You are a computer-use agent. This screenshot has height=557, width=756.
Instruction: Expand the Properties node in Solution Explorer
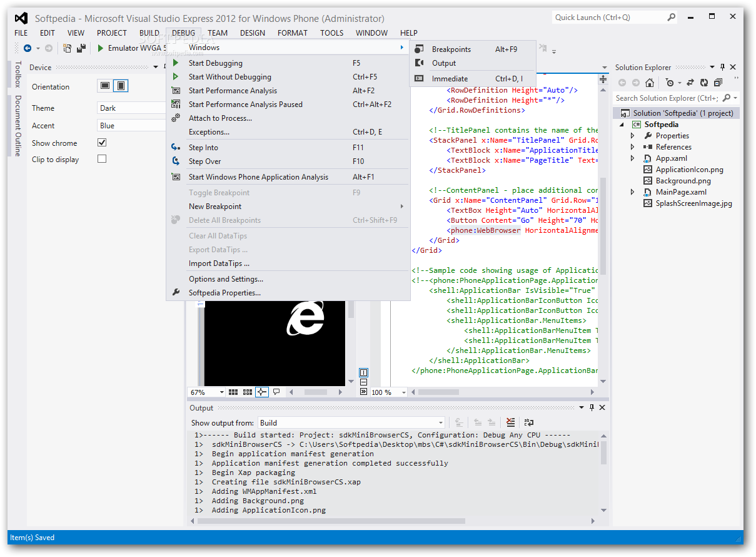click(632, 136)
